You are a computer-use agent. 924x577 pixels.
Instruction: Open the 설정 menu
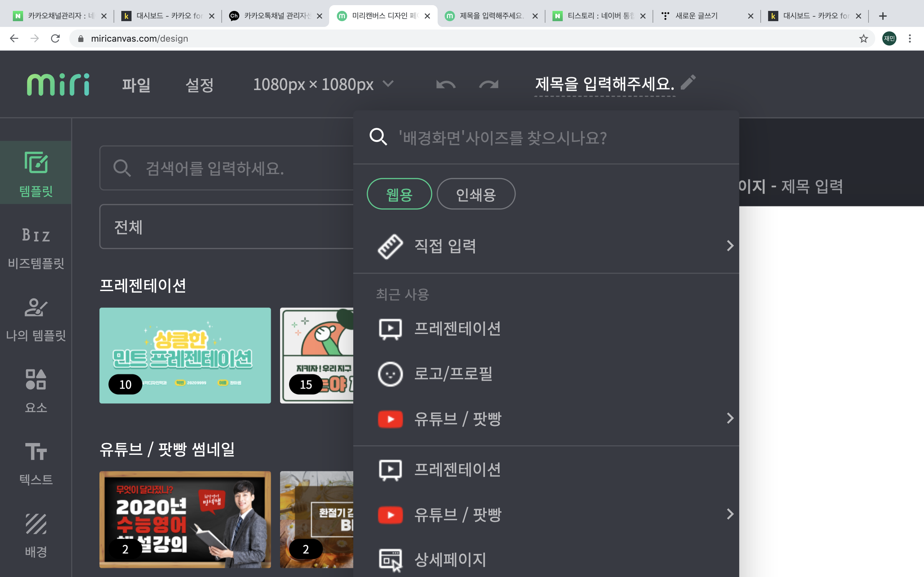(x=199, y=85)
